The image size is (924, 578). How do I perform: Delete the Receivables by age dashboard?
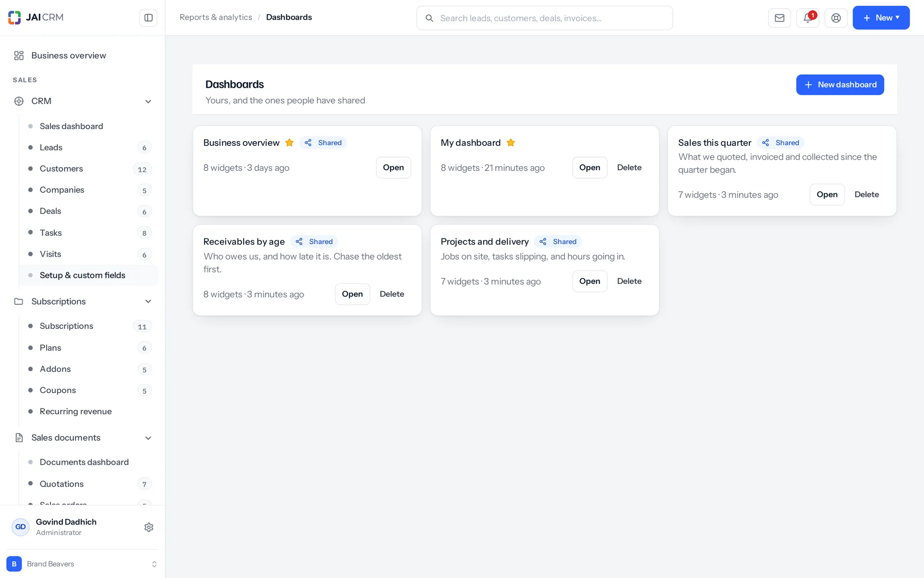(392, 294)
